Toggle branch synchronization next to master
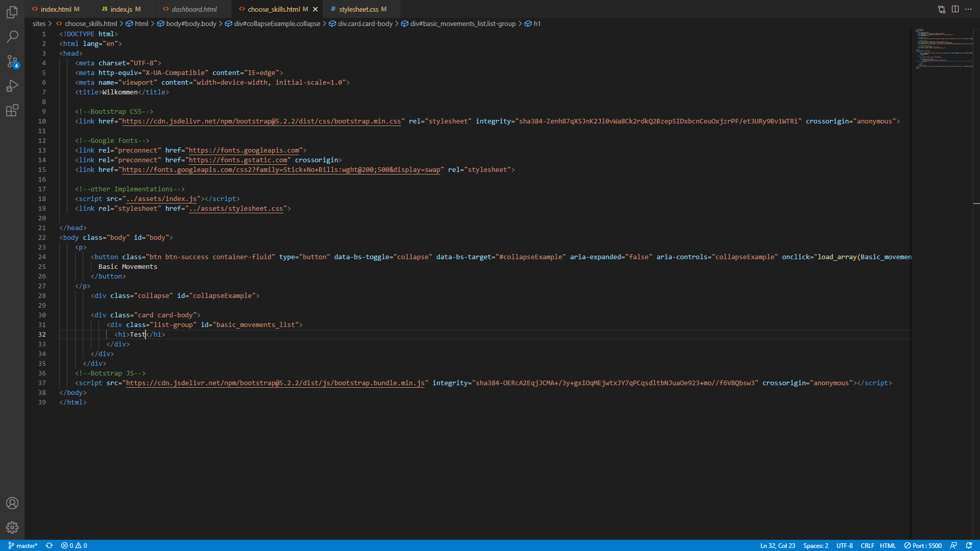Viewport: 980px width, 551px height. pyautogui.click(x=49, y=545)
